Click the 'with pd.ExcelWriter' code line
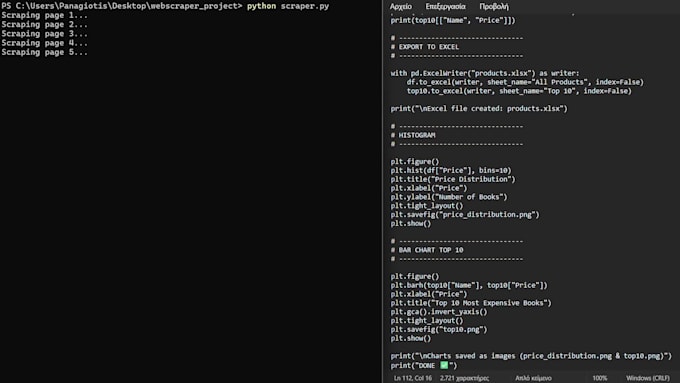Image resolution: width=680 pixels, height=383 pixels. coord(485,73)
